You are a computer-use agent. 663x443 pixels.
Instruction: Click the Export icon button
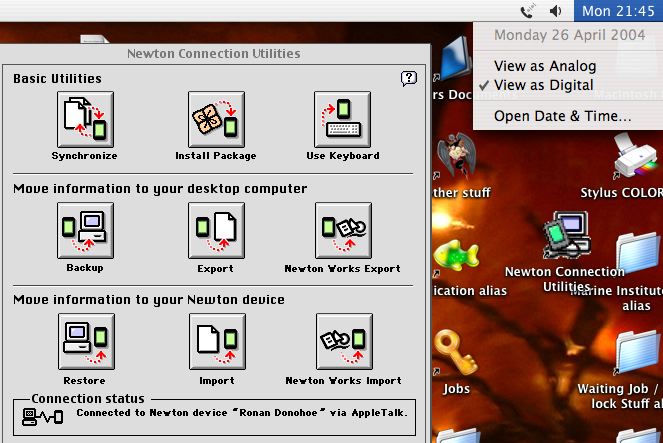click(216, 230)
